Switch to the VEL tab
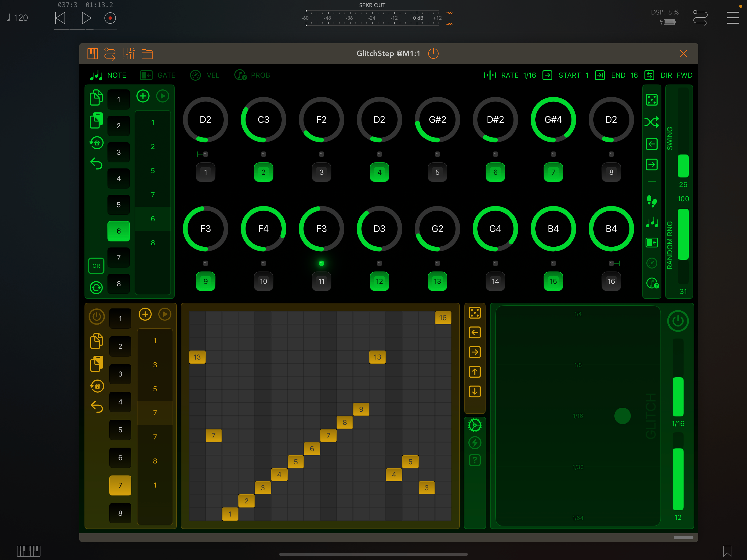 [205, 75]
